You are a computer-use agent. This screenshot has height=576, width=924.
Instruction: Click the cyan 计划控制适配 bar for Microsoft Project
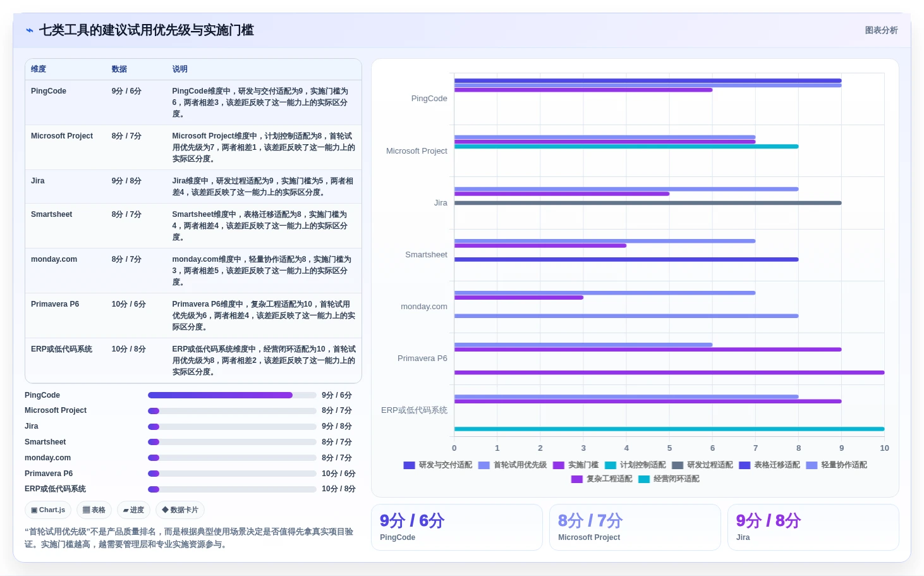[626, 147]
